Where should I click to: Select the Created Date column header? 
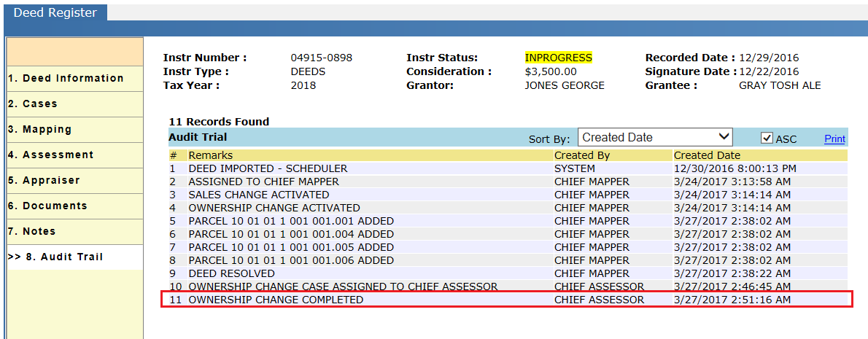tap(707, 155)
